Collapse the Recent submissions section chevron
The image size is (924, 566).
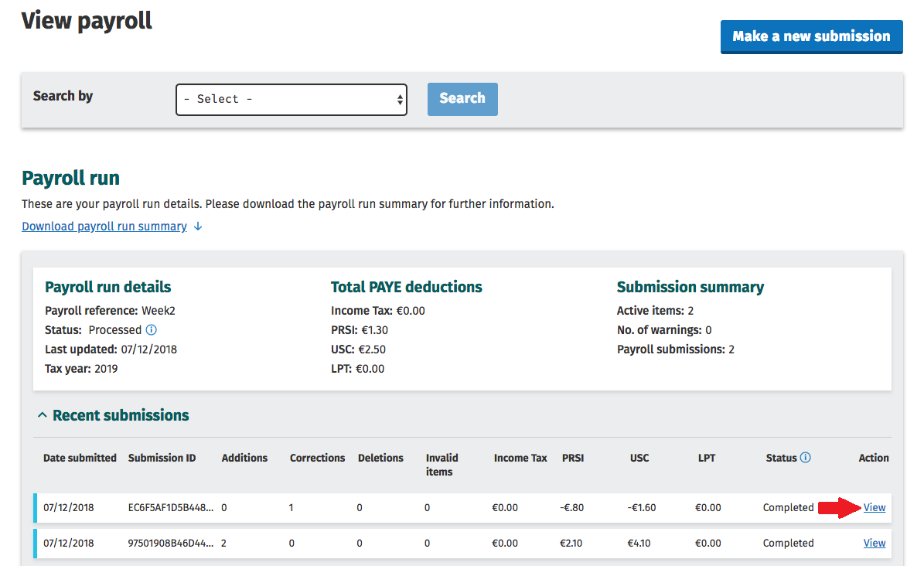43,415
